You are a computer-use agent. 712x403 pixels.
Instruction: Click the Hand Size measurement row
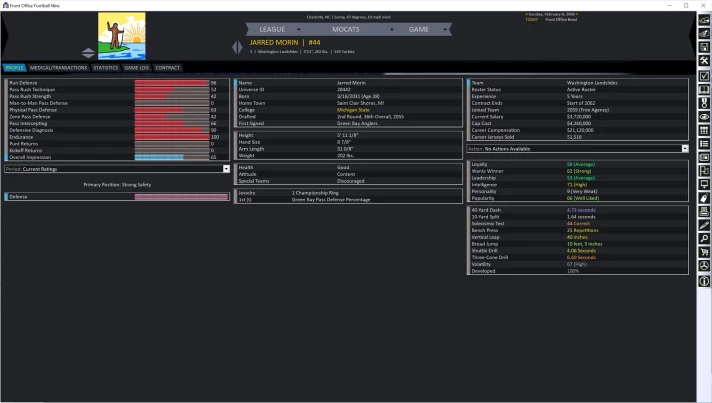click(x=348, y=142)
